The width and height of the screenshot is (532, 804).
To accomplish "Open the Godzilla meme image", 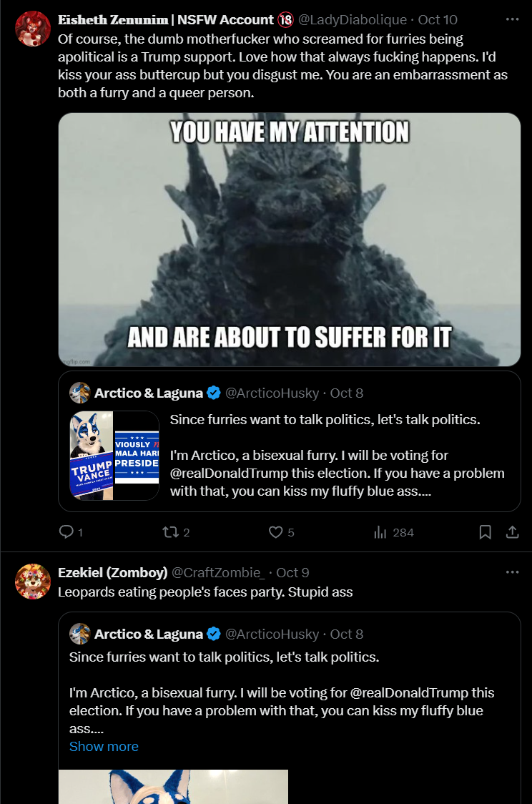I will pyautogui.click(x=290, y=240).
